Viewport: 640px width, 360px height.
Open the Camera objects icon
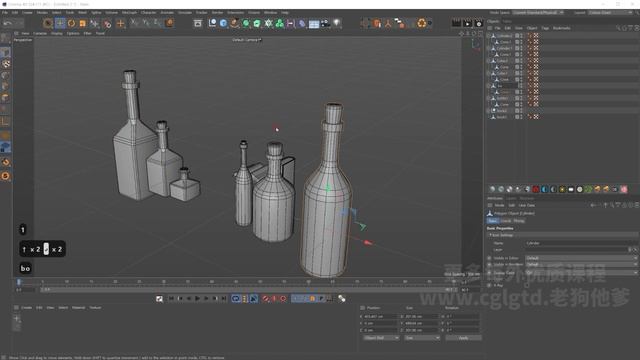(325, 23)
